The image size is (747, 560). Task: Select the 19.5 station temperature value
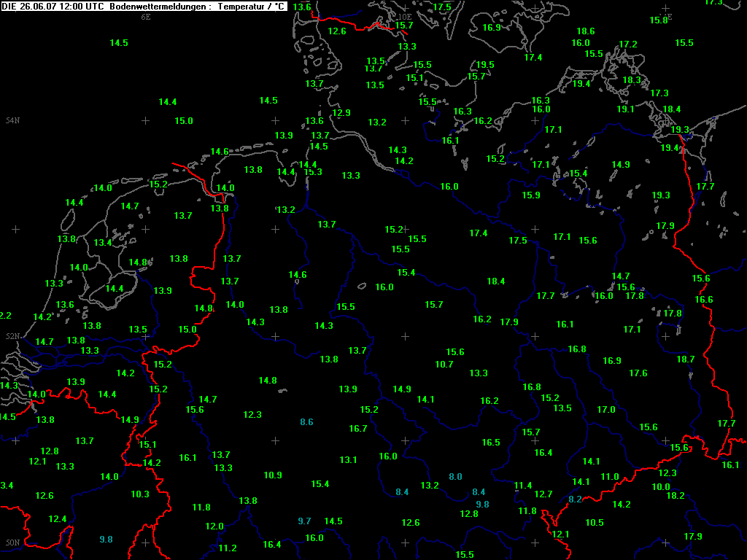485,65
